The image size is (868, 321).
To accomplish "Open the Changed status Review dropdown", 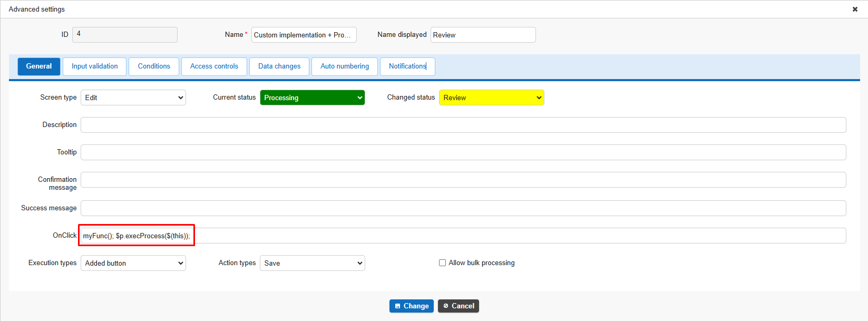I will 492,98.
